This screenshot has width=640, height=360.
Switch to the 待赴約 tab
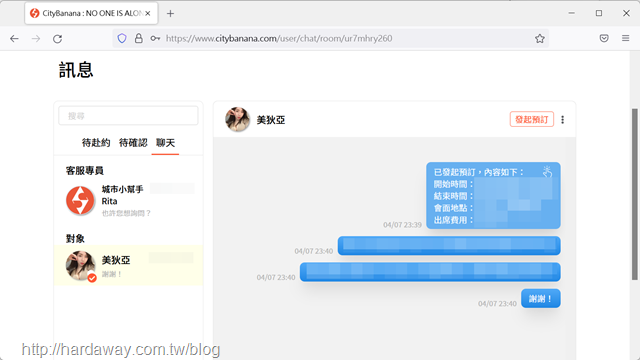96,142
